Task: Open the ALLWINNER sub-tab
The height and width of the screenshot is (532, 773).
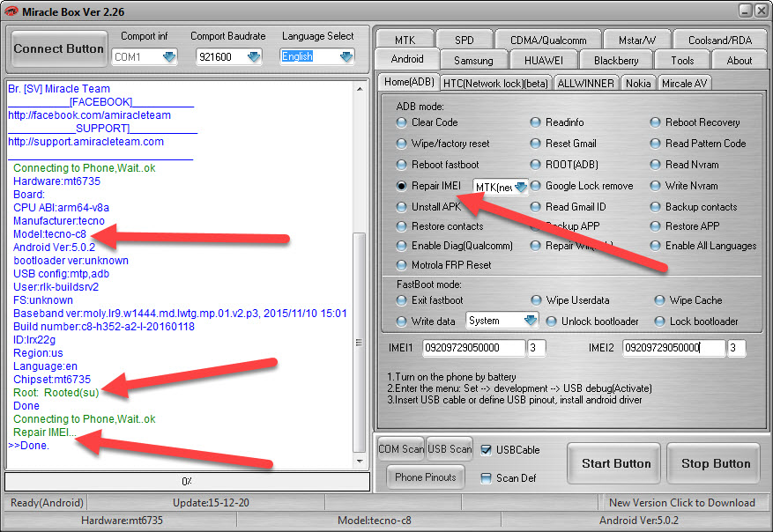Action: 585,84
